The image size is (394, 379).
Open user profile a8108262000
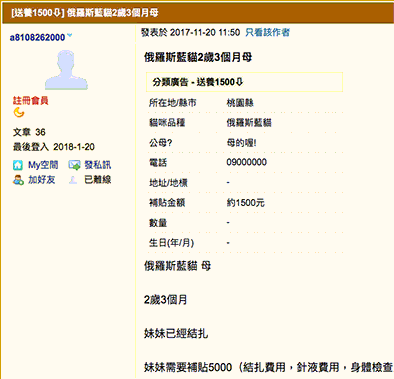(37, 37)
